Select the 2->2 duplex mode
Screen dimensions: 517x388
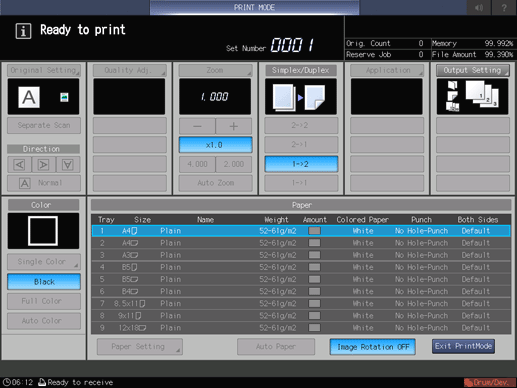301,125
